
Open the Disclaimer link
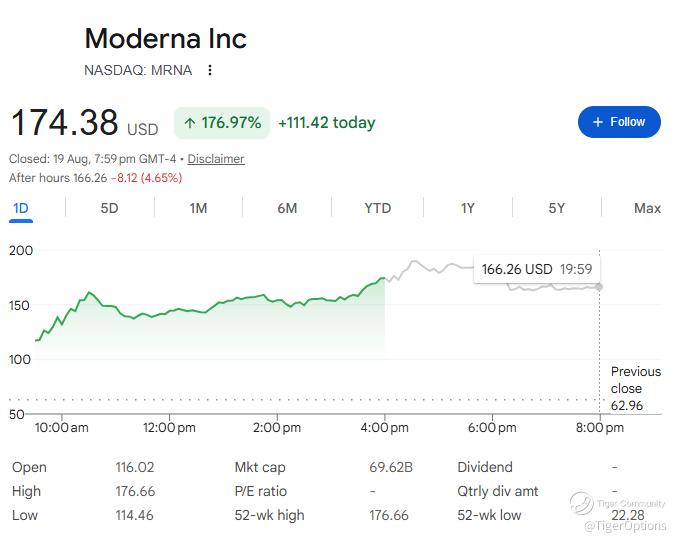216,159
